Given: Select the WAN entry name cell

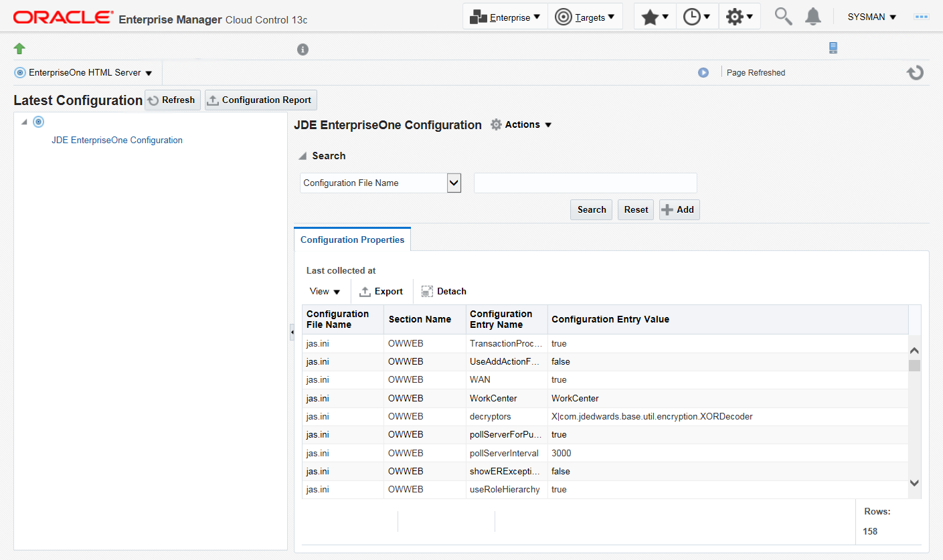Looking at the screenshot, I should pos(506,379).
